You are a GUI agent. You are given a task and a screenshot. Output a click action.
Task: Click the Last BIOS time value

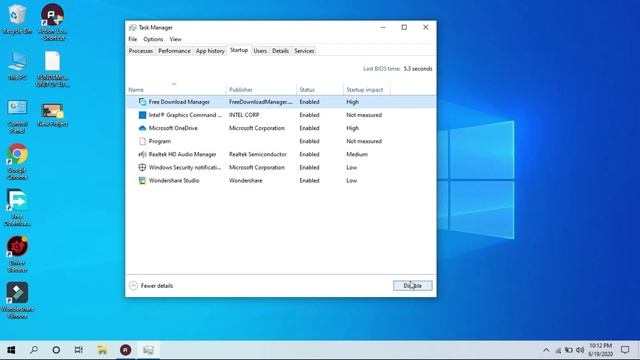pos(418,69)
